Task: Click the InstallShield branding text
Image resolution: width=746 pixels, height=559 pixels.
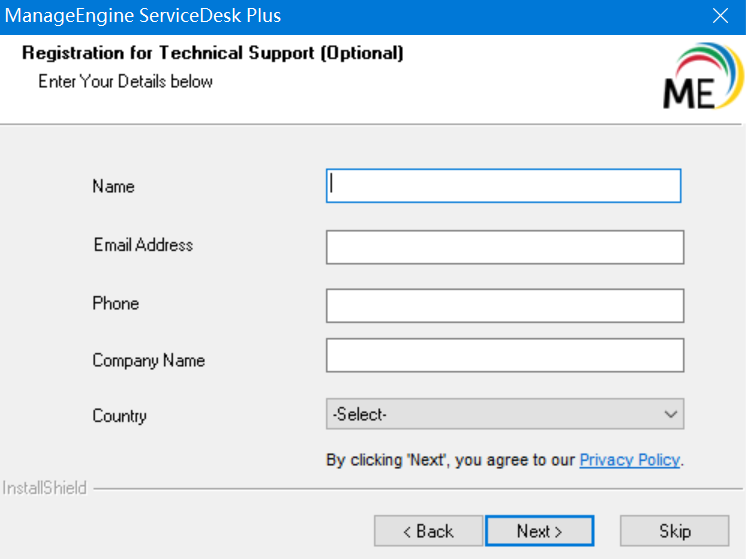Action: [x=44, y=488]
